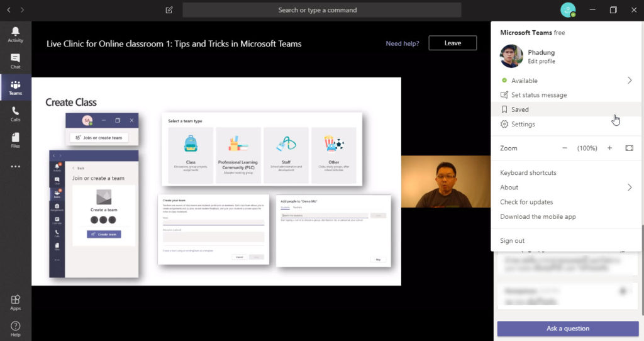Expand the Available status chevron
The image size is (644, 341).
tap(630, 81)
